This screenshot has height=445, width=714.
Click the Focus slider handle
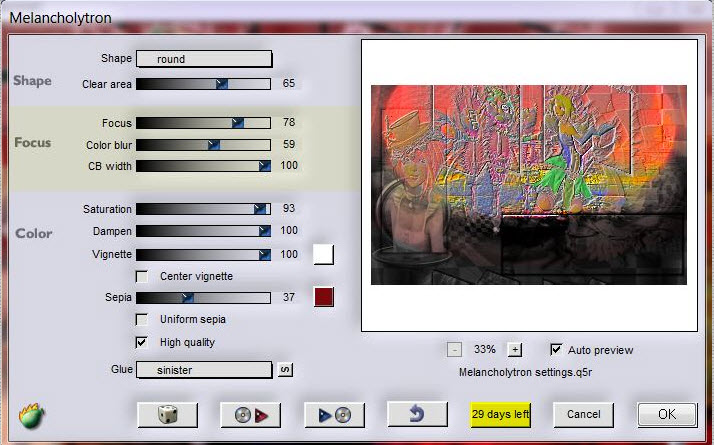[x=238, y=123]
